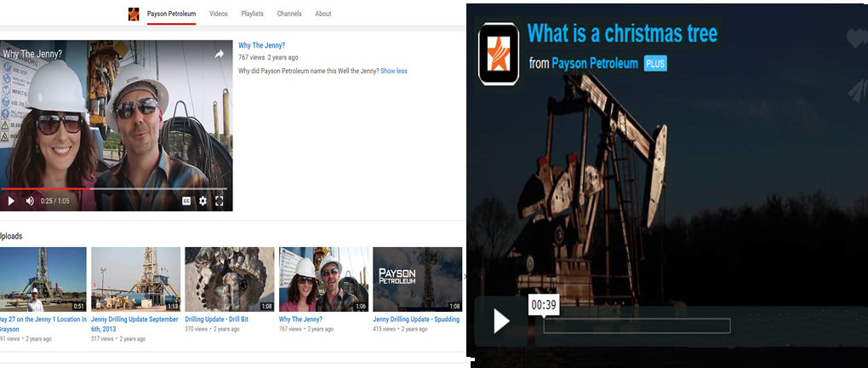Open the Channels tab

click(x=289, y=14)
